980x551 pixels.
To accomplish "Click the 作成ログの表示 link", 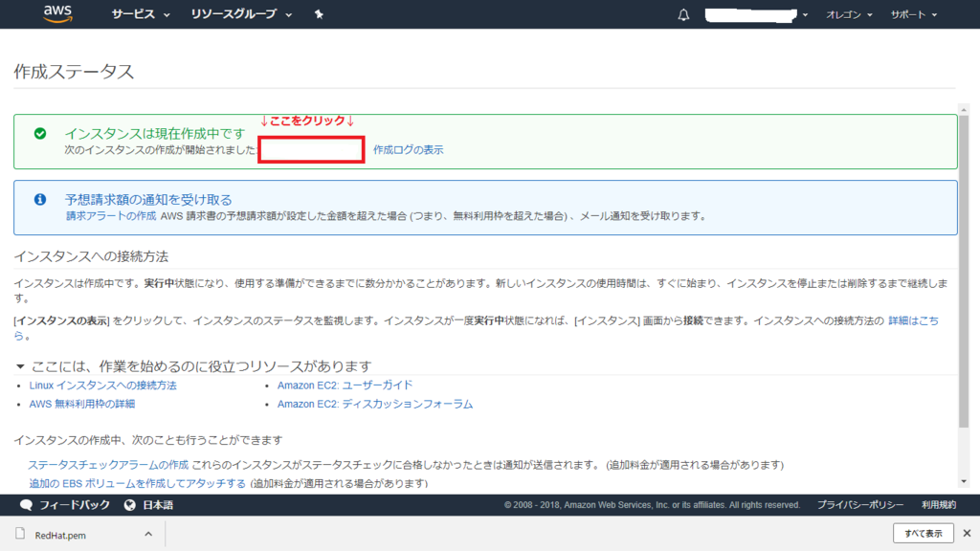I will click(409, 149).
